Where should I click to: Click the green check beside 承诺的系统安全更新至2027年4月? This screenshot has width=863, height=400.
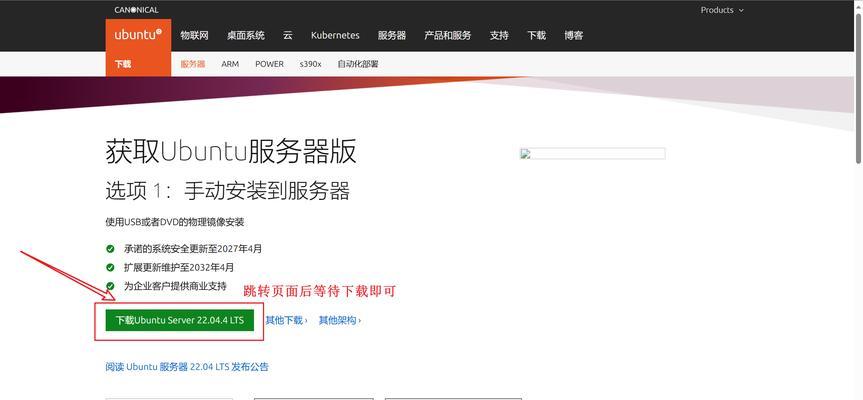click(111, 249)
